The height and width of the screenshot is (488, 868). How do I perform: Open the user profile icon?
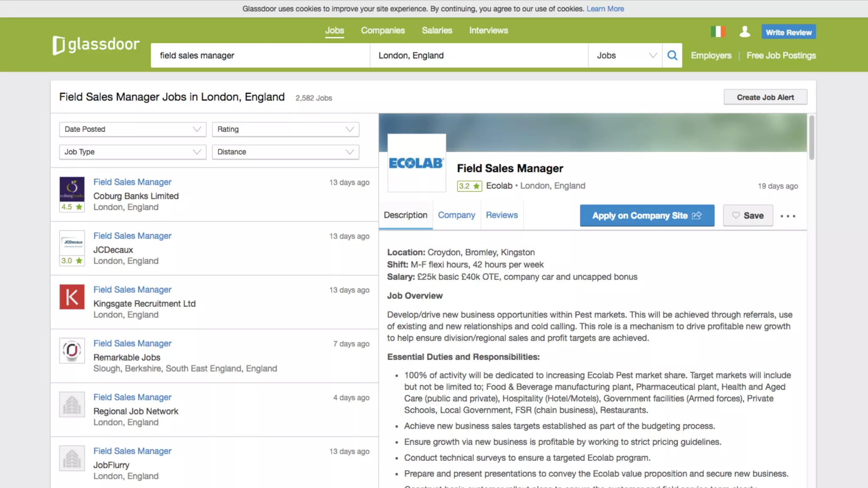tap(745, 32)
